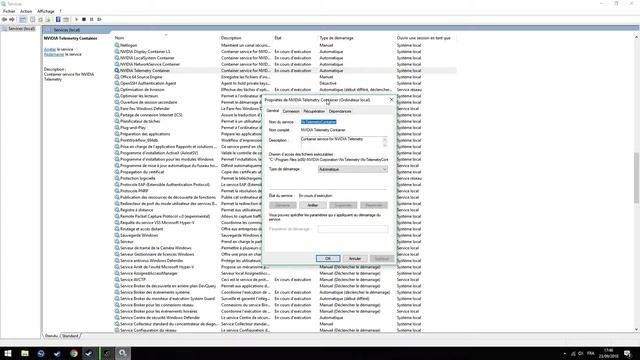This screenshot has height=360, width=640.
Task: Click the Annuler button
Action: tap(355, 258)
